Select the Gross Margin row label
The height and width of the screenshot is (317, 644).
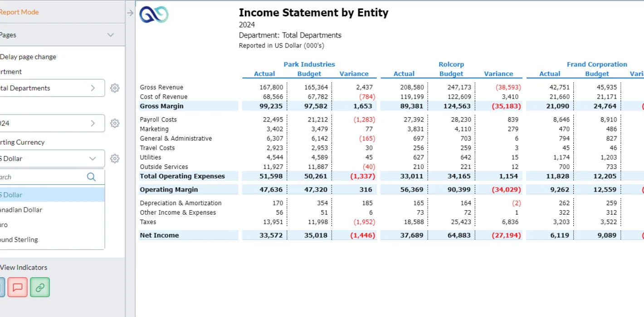coord(161,106)
